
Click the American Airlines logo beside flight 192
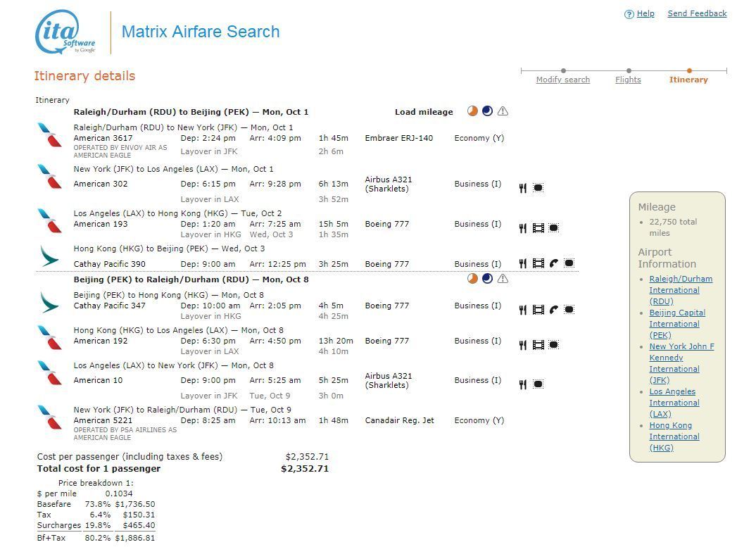50,337
